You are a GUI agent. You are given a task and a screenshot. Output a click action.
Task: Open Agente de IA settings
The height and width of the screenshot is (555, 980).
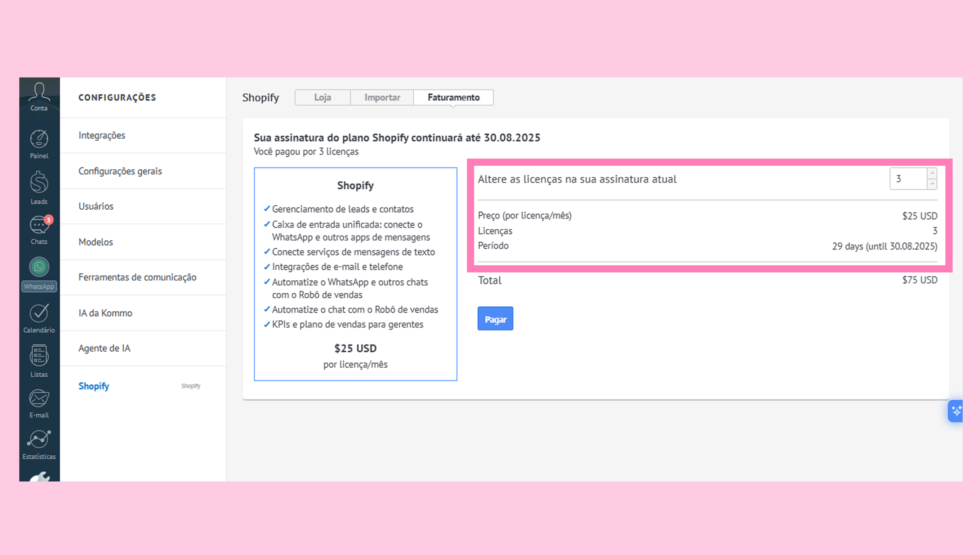pyautogui.click(x=143, y=348)
